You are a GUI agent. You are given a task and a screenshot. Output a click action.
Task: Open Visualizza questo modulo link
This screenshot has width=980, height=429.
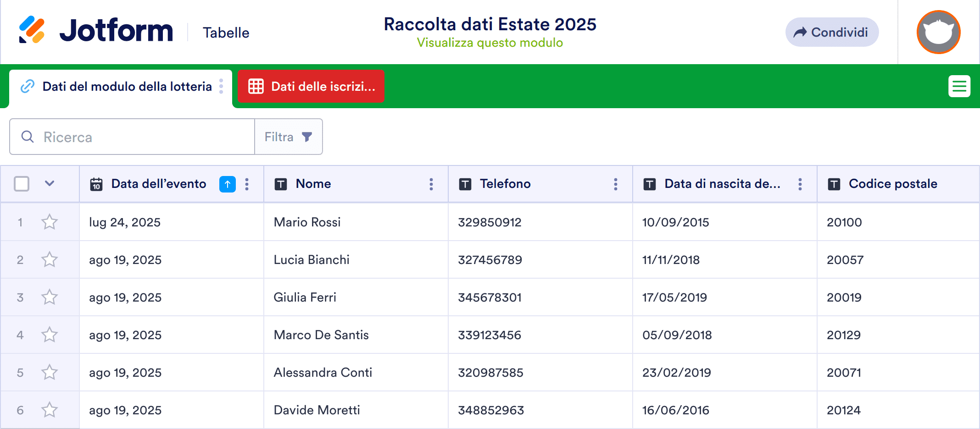click(490, 43)
